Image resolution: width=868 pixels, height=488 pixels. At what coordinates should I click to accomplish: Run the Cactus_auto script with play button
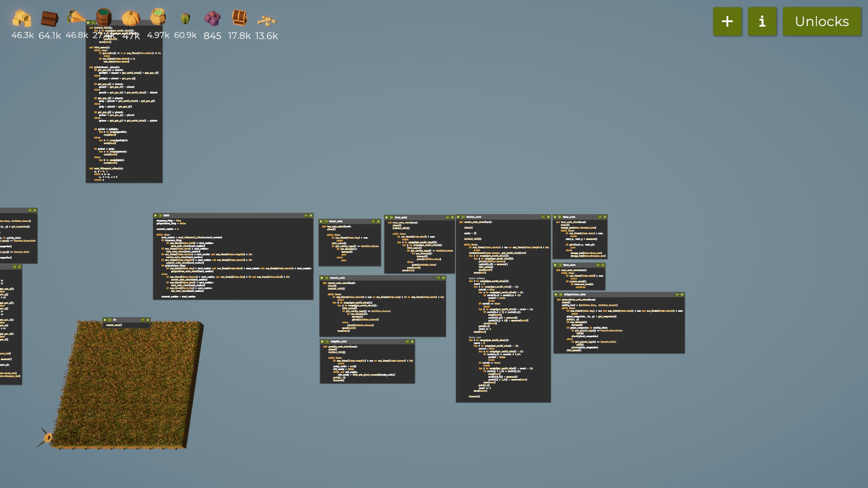point(458,217)
